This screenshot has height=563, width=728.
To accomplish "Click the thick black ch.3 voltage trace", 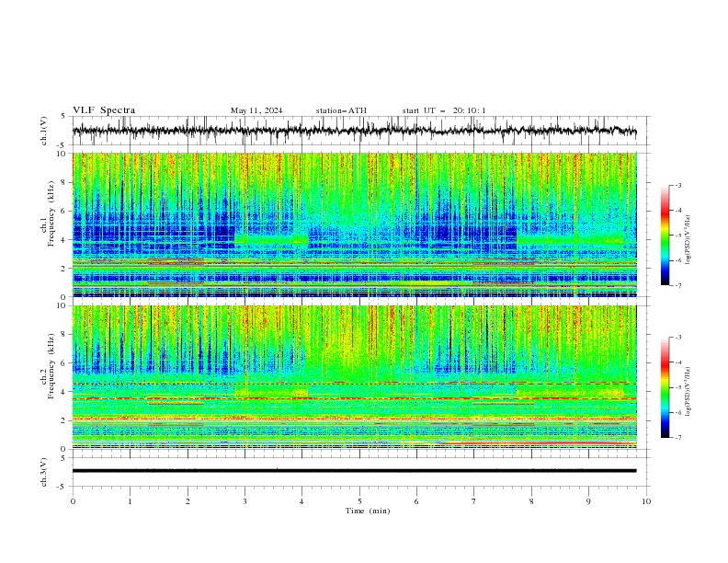I will pos(354,471).
